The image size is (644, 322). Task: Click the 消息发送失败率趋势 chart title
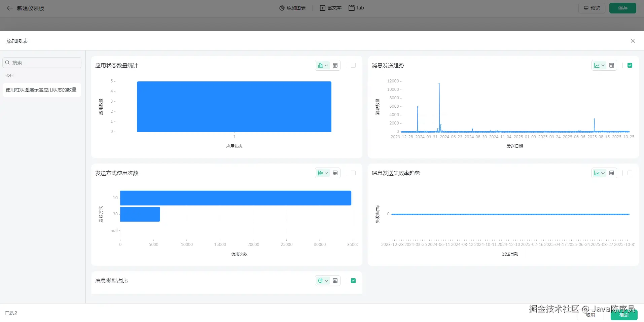[396, 173]
